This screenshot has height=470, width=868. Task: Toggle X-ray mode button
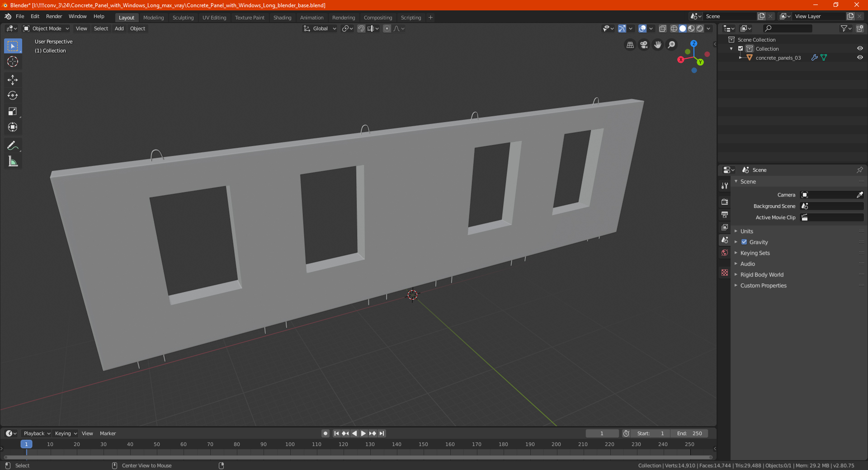click(663, 28)
